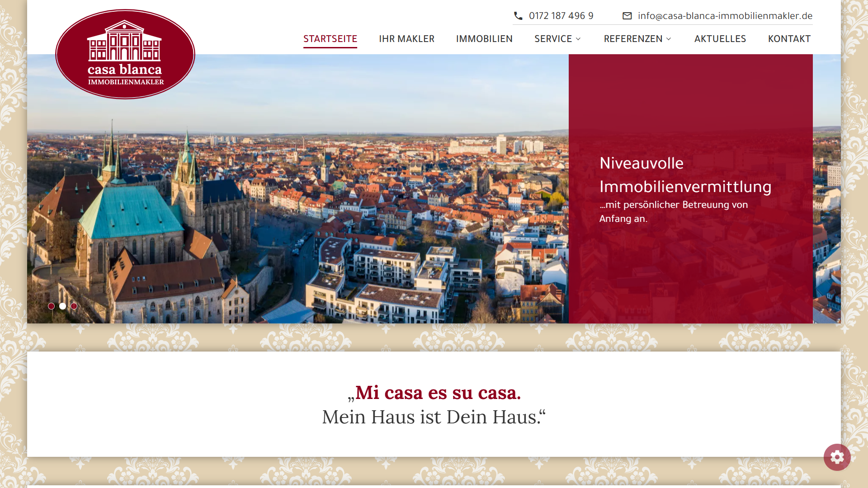Open the Ihr Makler page

pos(406,39)
